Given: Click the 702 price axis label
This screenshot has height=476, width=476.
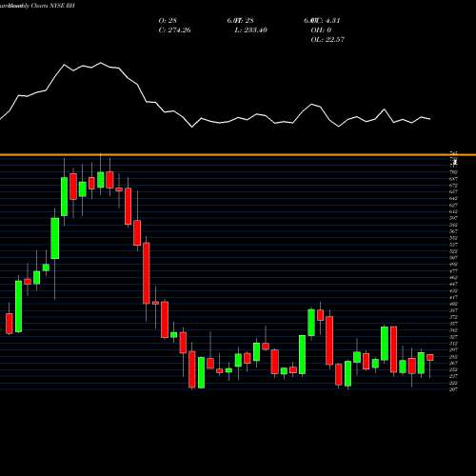Looking at the screenshot, I should 454,172.
